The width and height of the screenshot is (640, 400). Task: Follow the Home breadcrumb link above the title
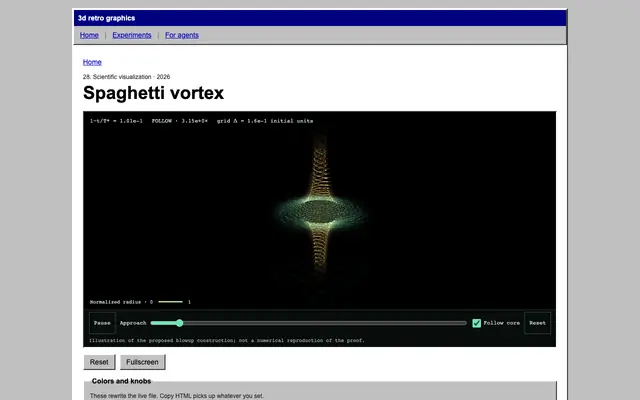pos(92,62)
